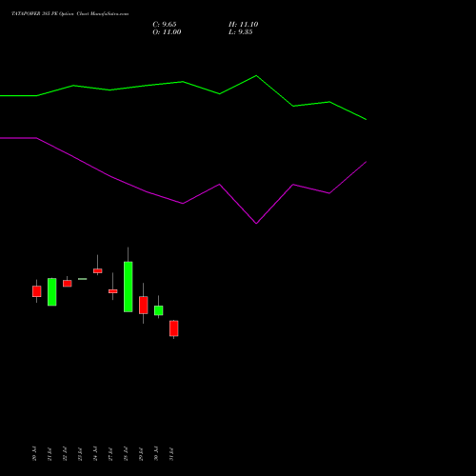Click the red candle above 24 Jul
The image size is (476, 476).
point(98,270)
